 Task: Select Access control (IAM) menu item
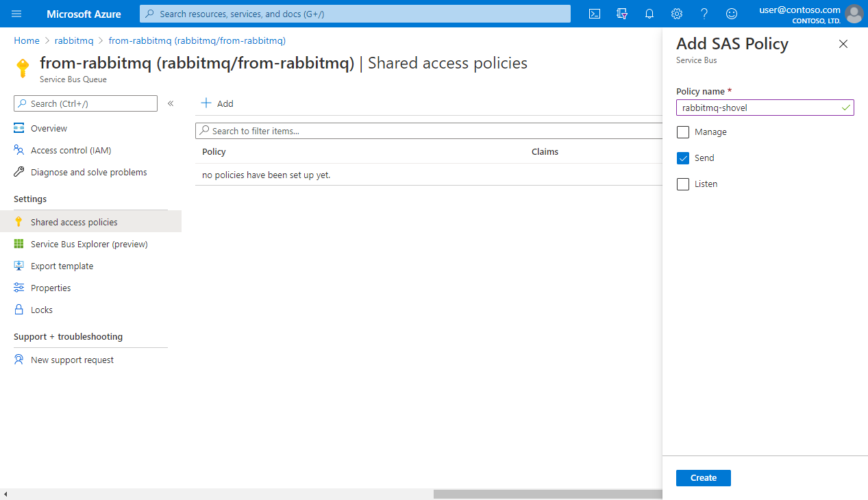(71, 150)
